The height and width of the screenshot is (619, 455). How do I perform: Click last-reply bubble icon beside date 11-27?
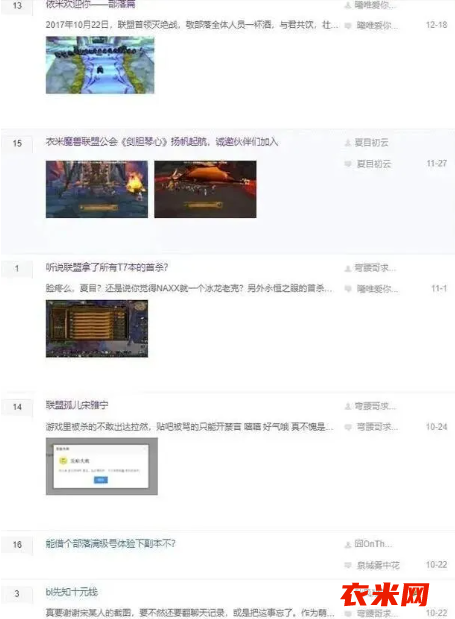point(348,163)
